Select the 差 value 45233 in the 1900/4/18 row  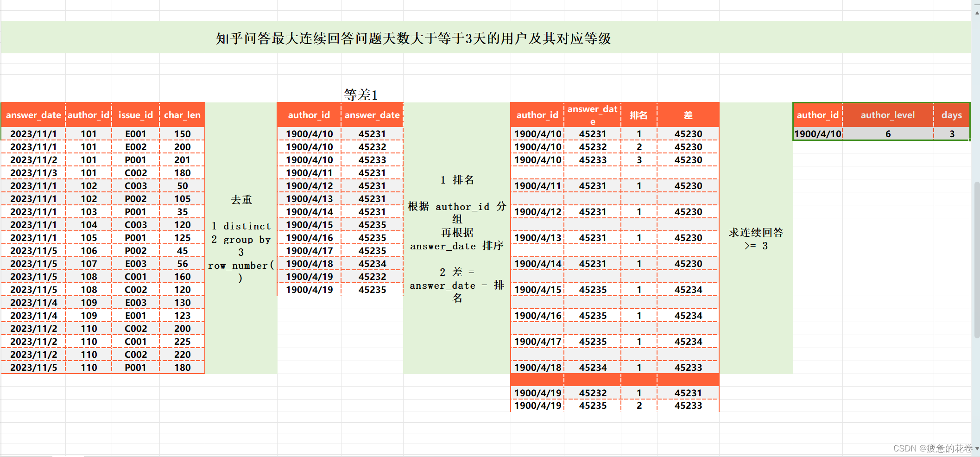pos(688,368)
